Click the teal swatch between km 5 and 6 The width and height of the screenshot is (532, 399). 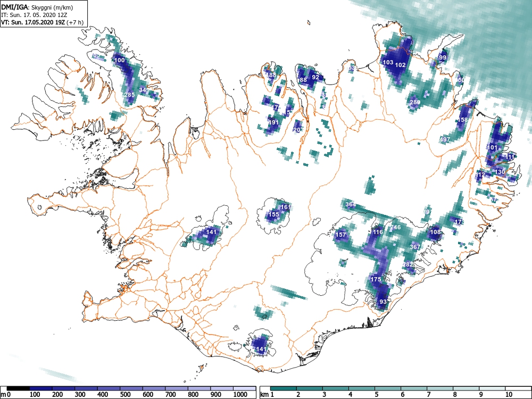(388, 388)
